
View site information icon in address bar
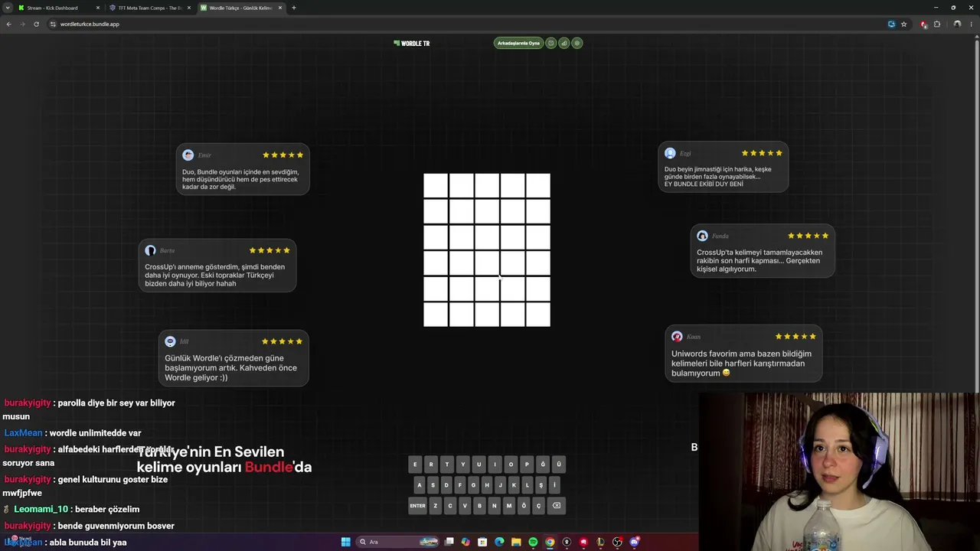pos(53,24)
